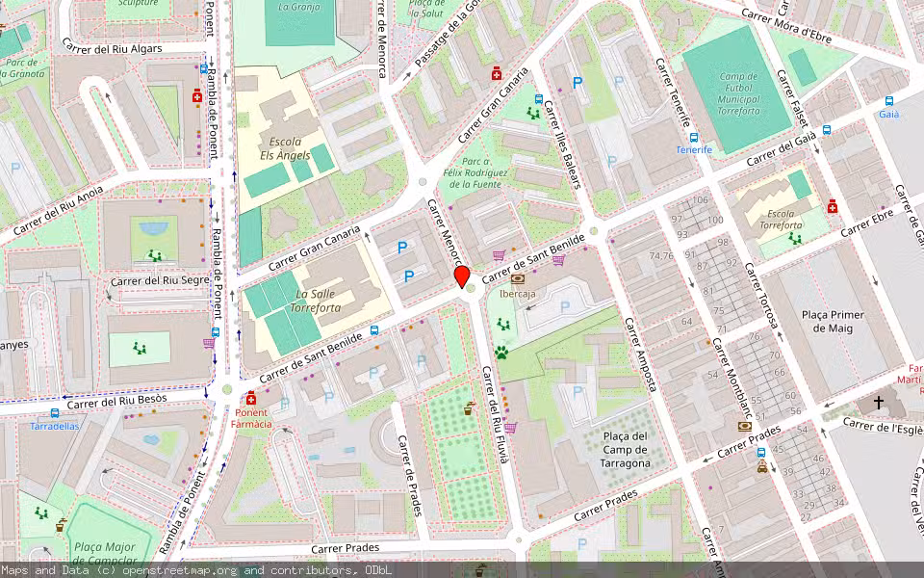Select the flower pot garden icon
The image size is (924, 578).
(x=469, y=407)
